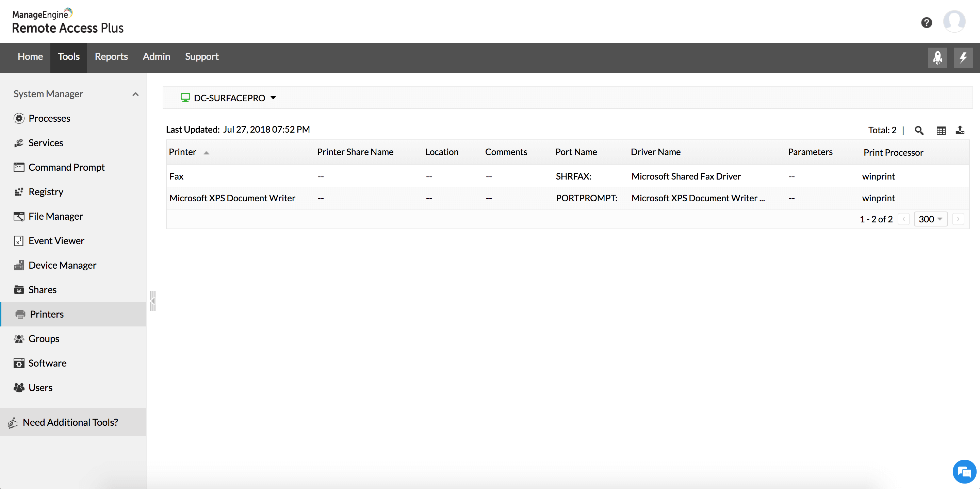Open the Admin menu tab
Screen dimensions: 980x489
pyautogui.click(x=157, y=56)
